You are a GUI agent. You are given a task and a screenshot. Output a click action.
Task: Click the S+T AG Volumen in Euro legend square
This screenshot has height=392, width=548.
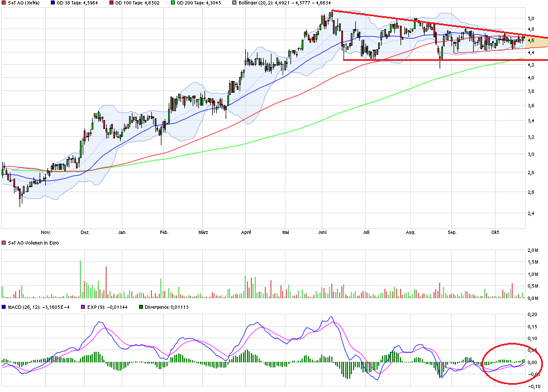coord(3,242)
